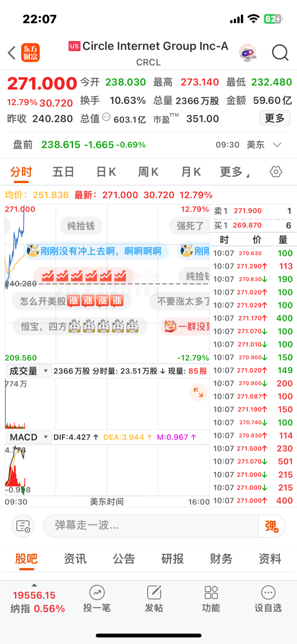Select the 分时 chart tab
This screenshot has height=644, width=297.
[21, 172]
